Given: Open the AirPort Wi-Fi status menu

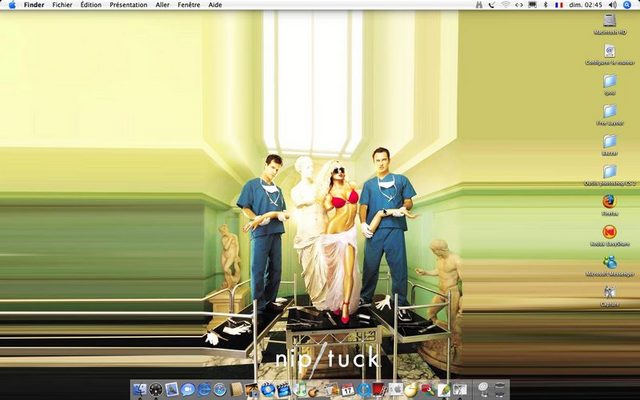Looking at the screenshot, I should 506,5.
